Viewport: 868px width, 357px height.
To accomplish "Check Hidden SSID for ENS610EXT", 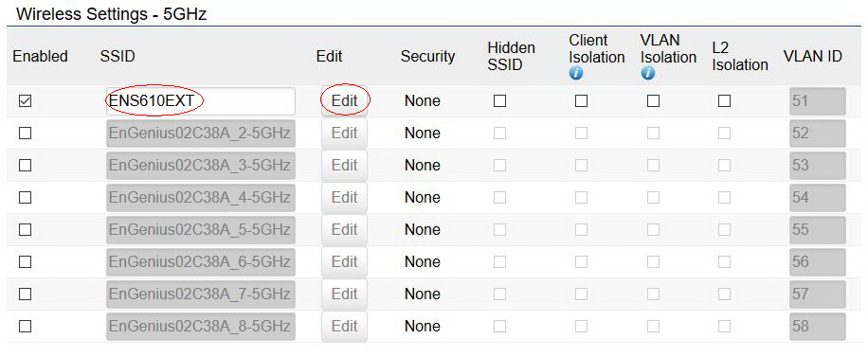I will tap(500, 101).
